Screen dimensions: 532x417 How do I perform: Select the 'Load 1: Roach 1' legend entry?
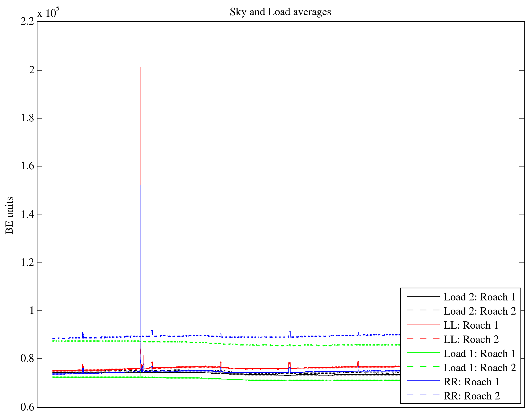click(x=480, y=354)
